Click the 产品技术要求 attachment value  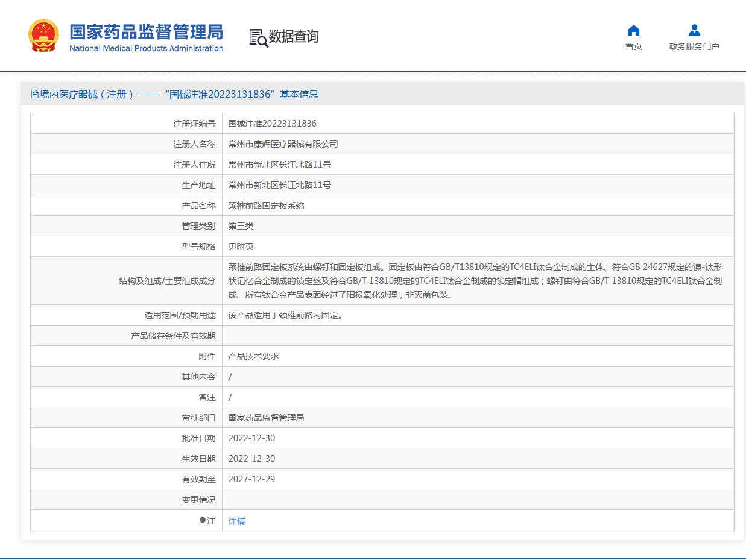(x=254, y=356)
